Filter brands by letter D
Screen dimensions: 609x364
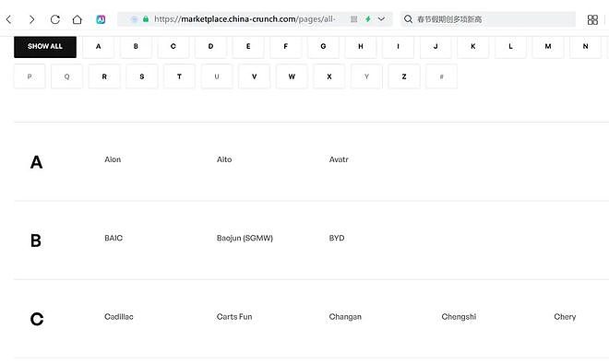210,47
